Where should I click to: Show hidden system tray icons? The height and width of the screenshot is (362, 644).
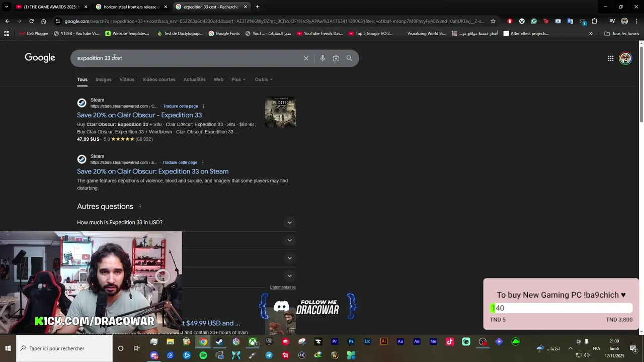point(570,348)
